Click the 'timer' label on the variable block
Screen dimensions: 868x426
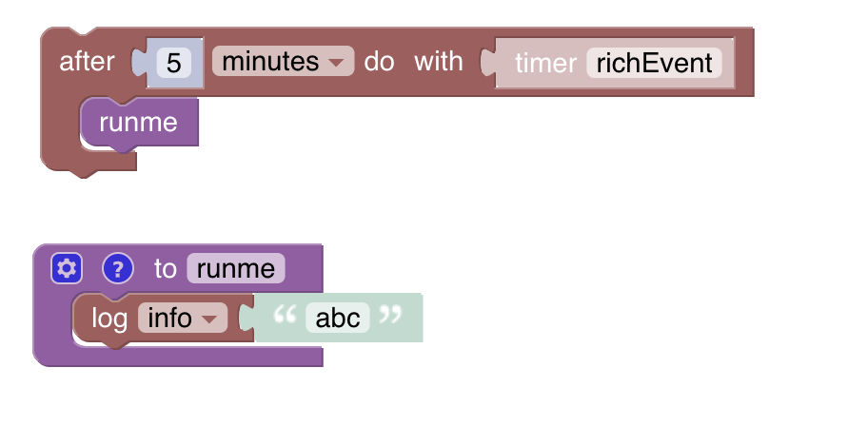click(545, 64)
